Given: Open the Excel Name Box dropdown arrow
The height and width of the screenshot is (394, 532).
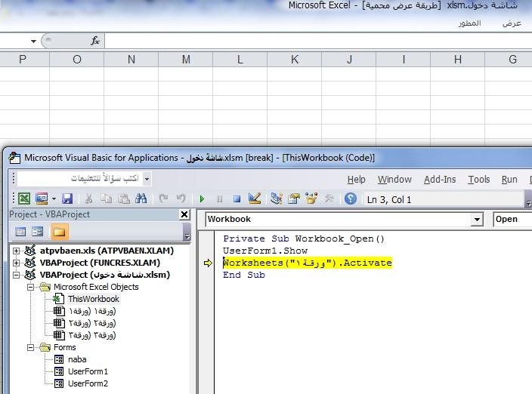Looking at the screenshot, I should (x=33, y=42).
